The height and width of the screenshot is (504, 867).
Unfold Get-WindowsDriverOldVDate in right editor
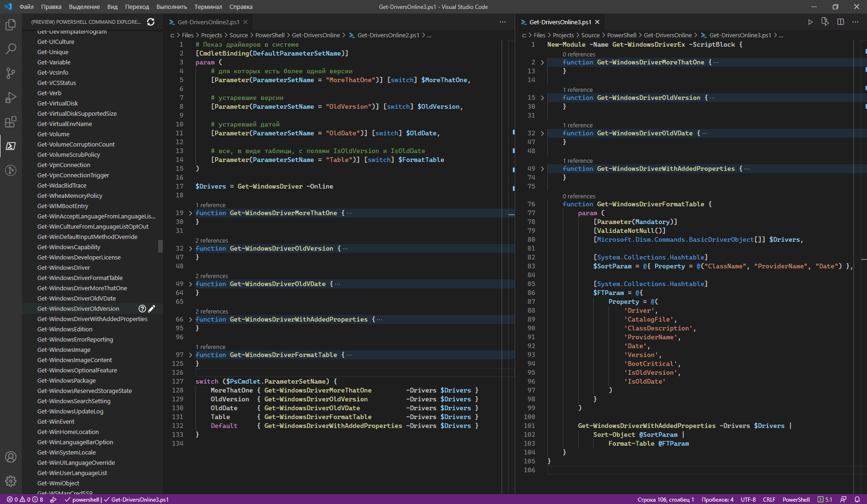tap(542, 133)
